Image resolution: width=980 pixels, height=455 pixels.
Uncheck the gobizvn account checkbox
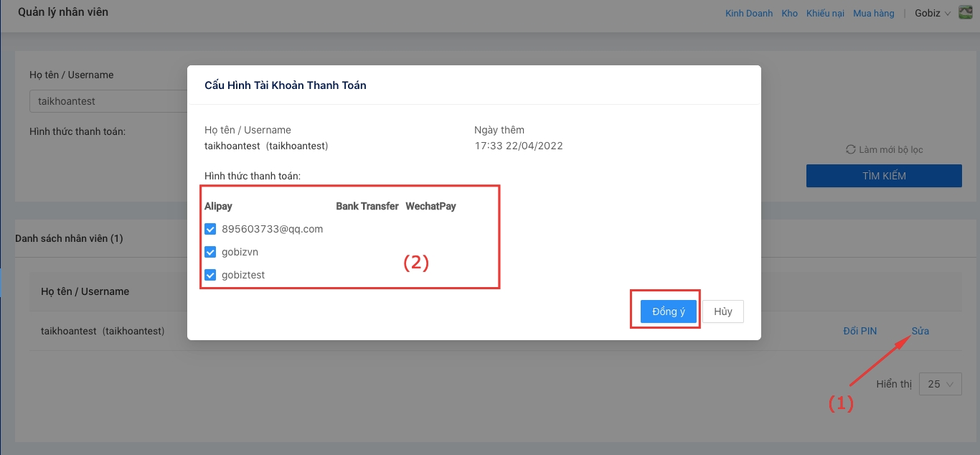tap(210, 252)
